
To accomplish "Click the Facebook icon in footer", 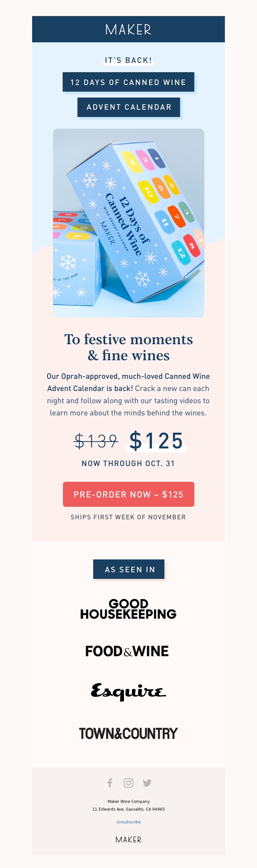I will click(x=110, y=783).
